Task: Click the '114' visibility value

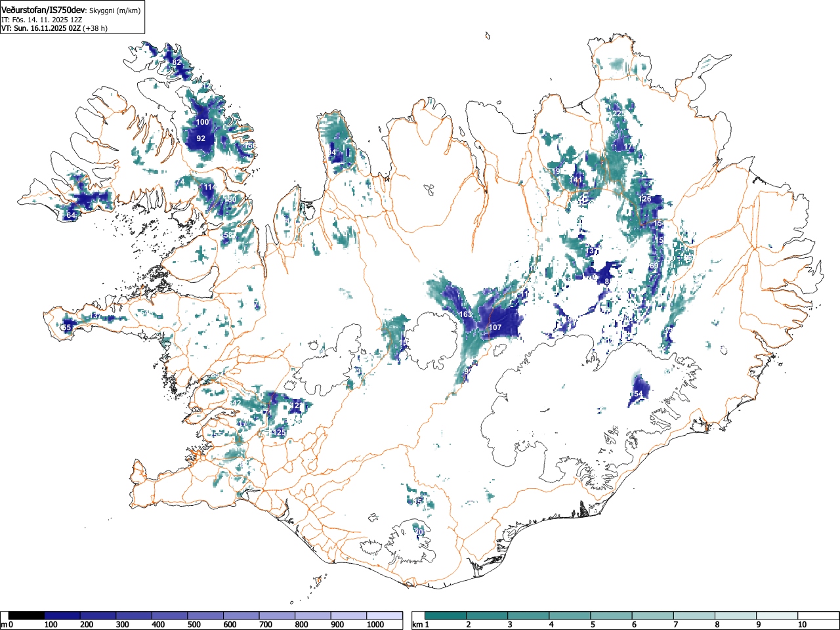Action: point(209,187)
